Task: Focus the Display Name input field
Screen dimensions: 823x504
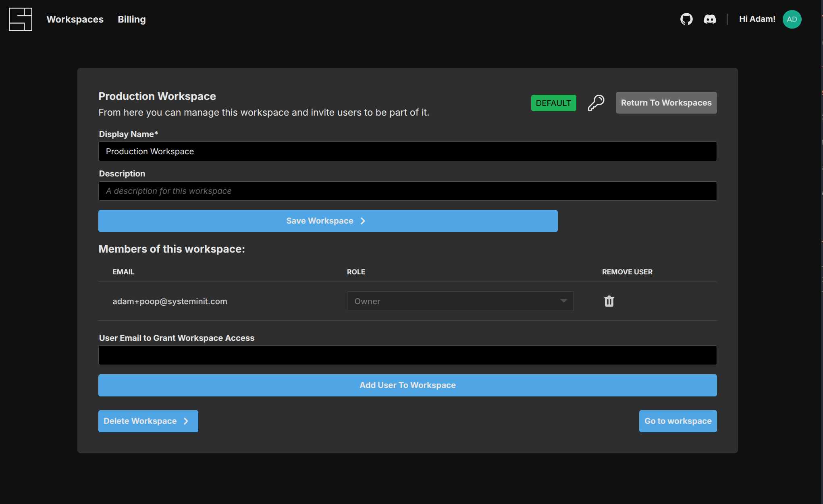Action: coord(407,151)
